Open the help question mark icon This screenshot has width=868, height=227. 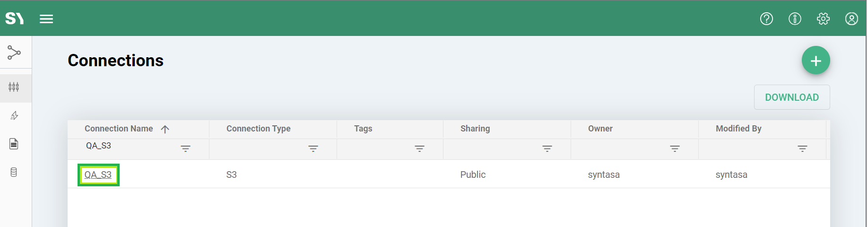[x=766, y=19]
